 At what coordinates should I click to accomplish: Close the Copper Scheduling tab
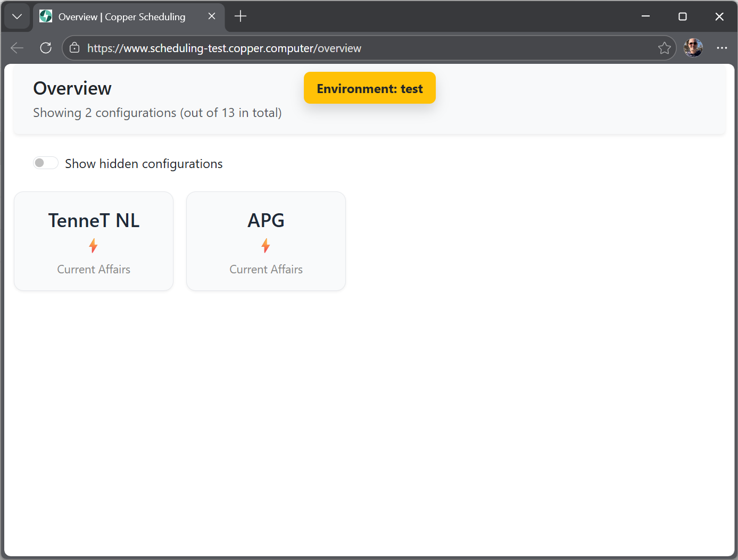pyautogui.click(x=212, y=16)
